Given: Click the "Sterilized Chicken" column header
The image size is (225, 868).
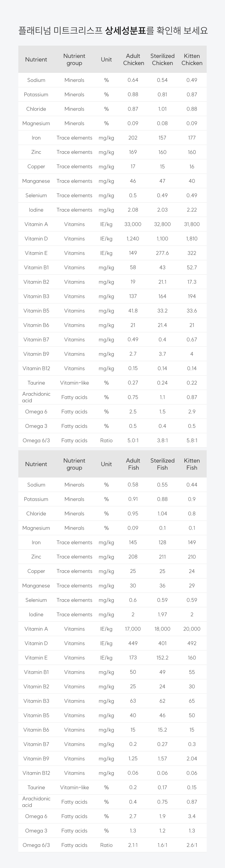Looking at the screenshot, I should 162,60.
